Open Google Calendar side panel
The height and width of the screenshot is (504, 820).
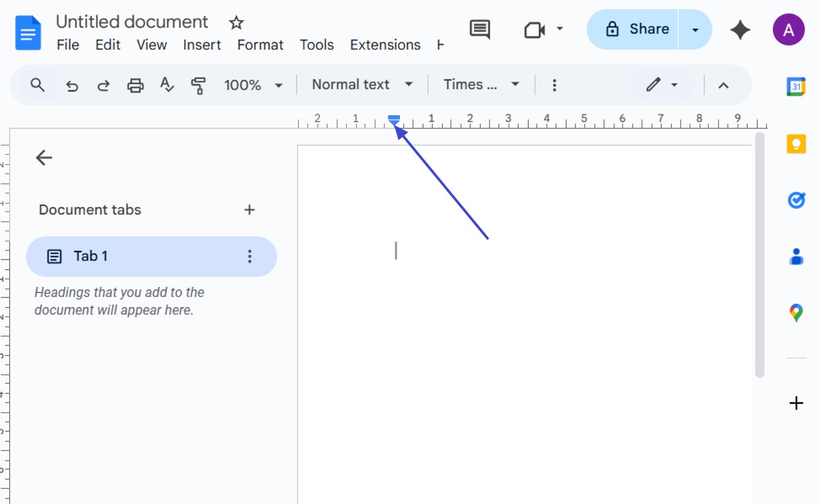point(796,86)
